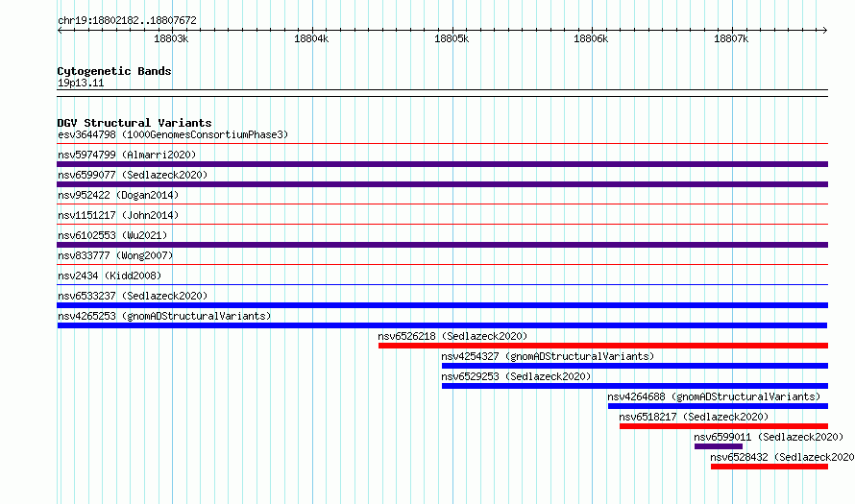Click the nsv6529253 (Sedlazeck2020) label
Image resolution: width=855 pixels, height=504 pixels.
coord(516,376)
